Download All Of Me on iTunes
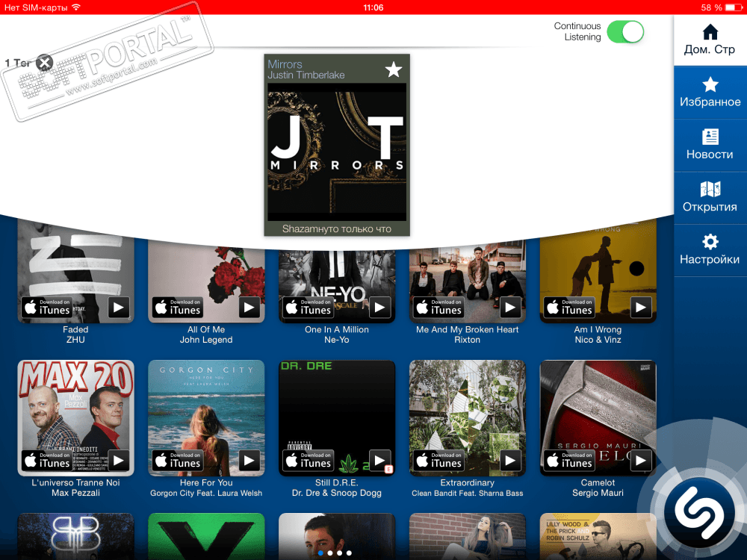The image size is (747, 560). coord(178,307)
